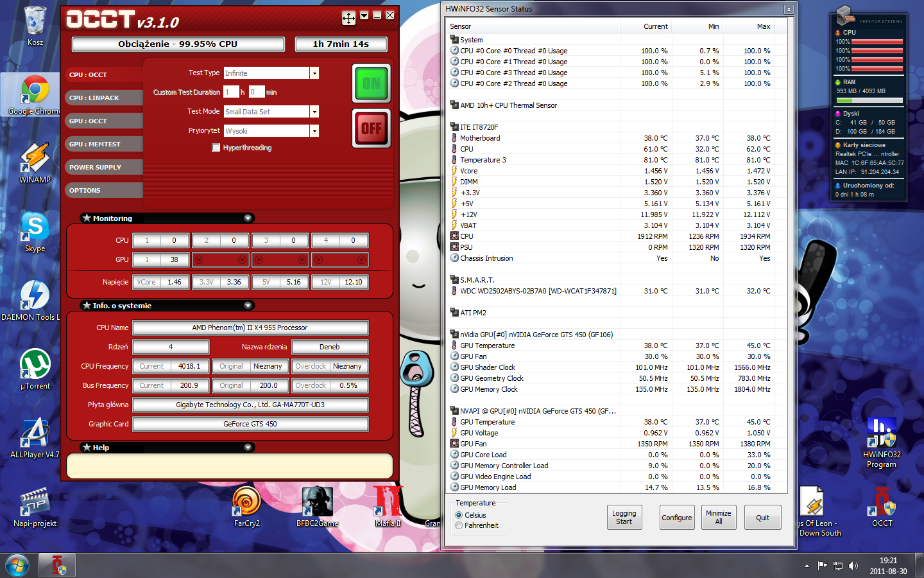Switch to GPU : OCCT tab
This screenshot has width=924, height=578.
pos(104,121)
